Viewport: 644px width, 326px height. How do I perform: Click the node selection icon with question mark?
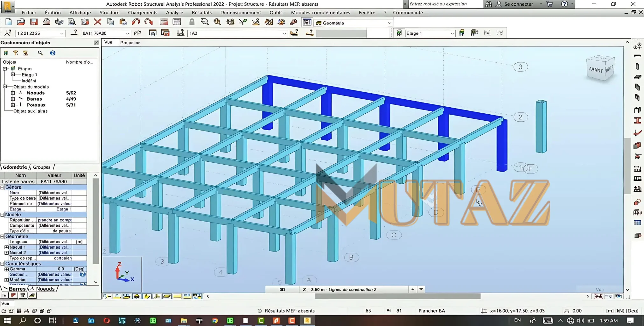8,33
